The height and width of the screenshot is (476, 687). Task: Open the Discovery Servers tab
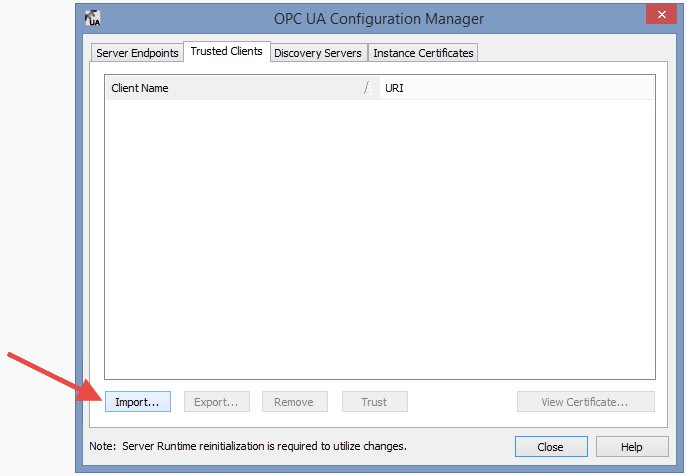pos(318,53)
